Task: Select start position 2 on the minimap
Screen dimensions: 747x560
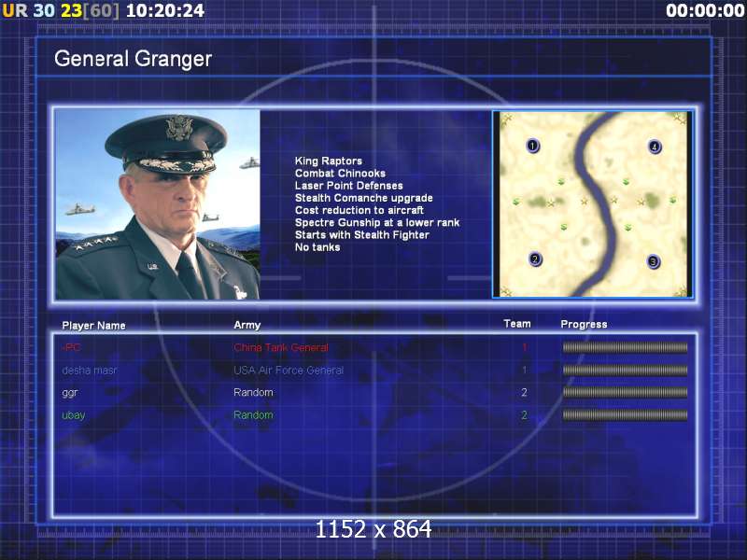Action: (x=535, y=259)
